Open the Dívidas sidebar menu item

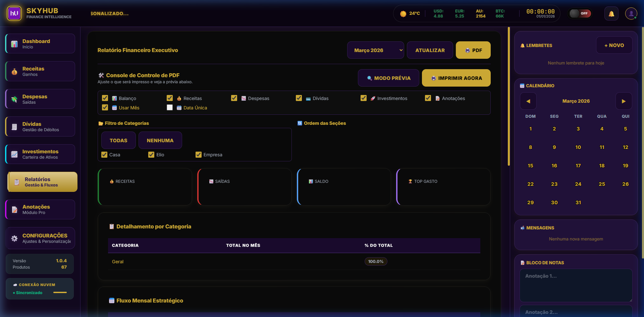pos(40,127)
